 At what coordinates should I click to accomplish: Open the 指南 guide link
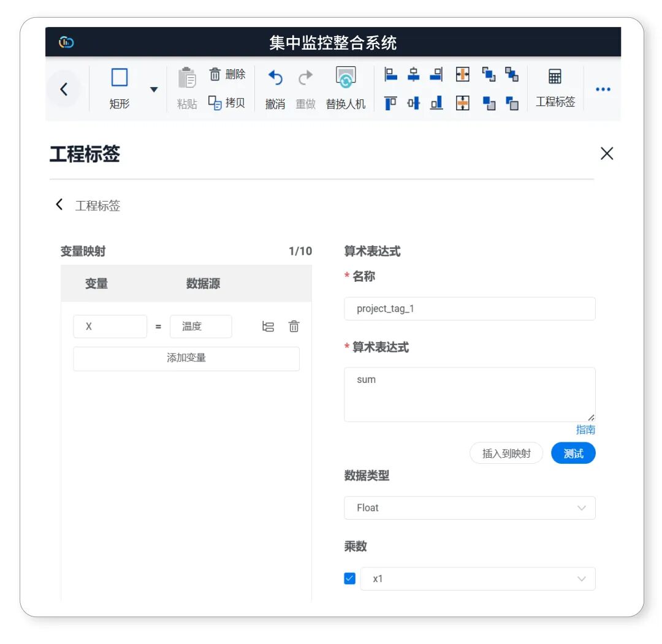click(x=585, y=430)
